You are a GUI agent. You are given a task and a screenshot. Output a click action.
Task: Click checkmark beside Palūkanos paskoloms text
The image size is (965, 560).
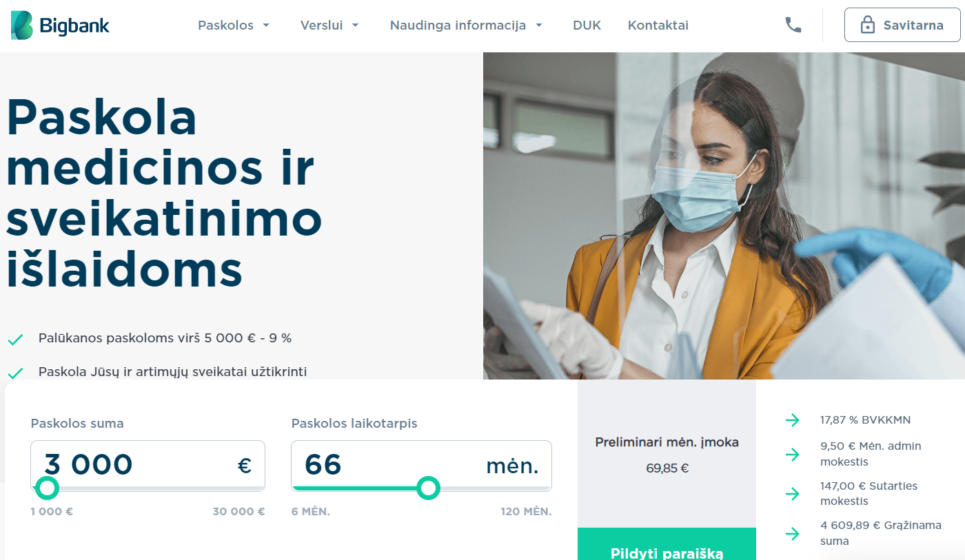15,340
